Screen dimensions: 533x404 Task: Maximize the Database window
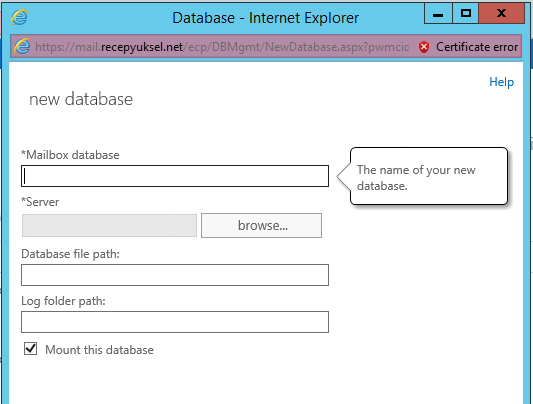click(x=466, y=13)
